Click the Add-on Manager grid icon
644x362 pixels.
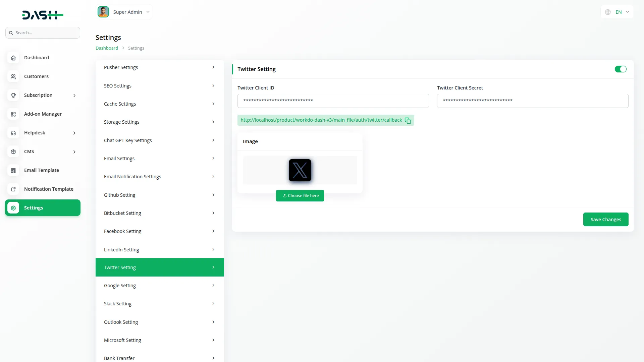13,114
